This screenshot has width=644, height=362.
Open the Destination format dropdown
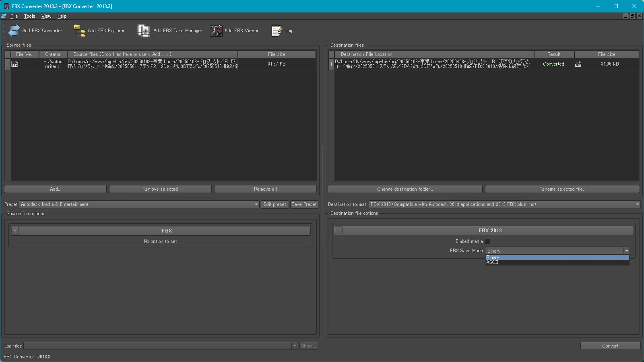[637, 204]
